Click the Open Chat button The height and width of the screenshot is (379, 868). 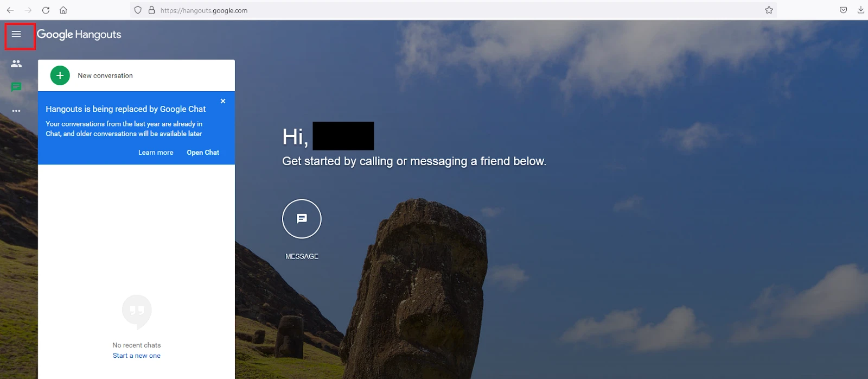pos(203,153)
